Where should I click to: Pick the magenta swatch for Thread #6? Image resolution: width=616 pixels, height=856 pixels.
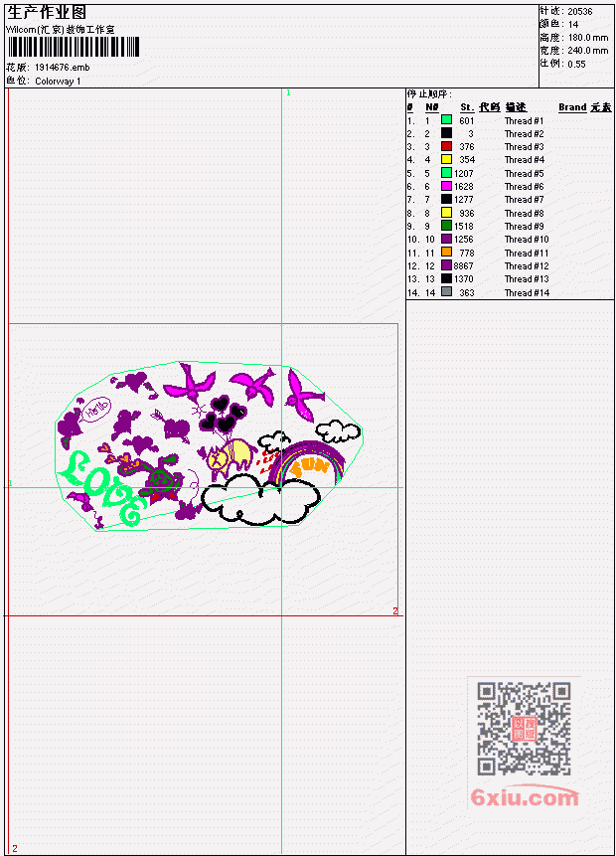446,186
